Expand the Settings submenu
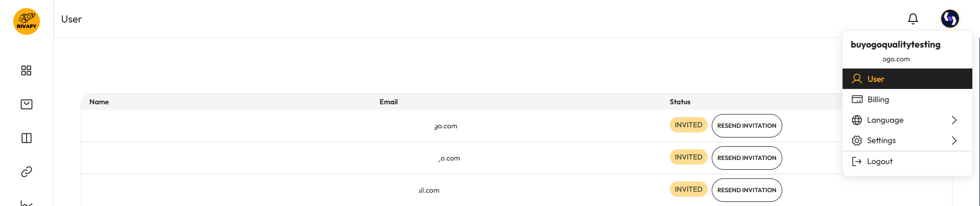Screen dimensions: 980x206 click(907, 140)
